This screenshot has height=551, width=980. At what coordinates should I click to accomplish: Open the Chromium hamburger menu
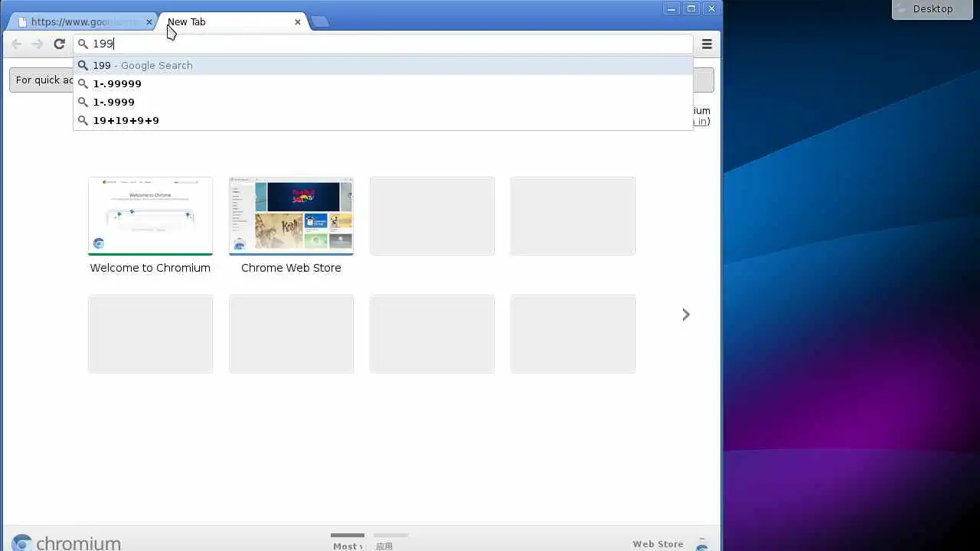point(707,44)
